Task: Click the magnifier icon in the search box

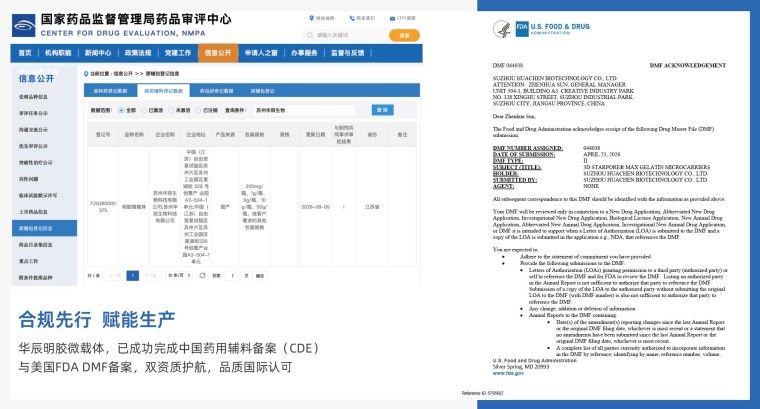Action: [x=310, y=35]
